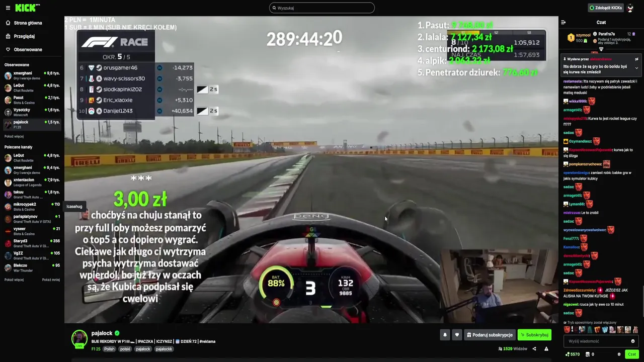Expand the gift leaderboard chevron
The image size is (644, 362).
coord(601,49)
